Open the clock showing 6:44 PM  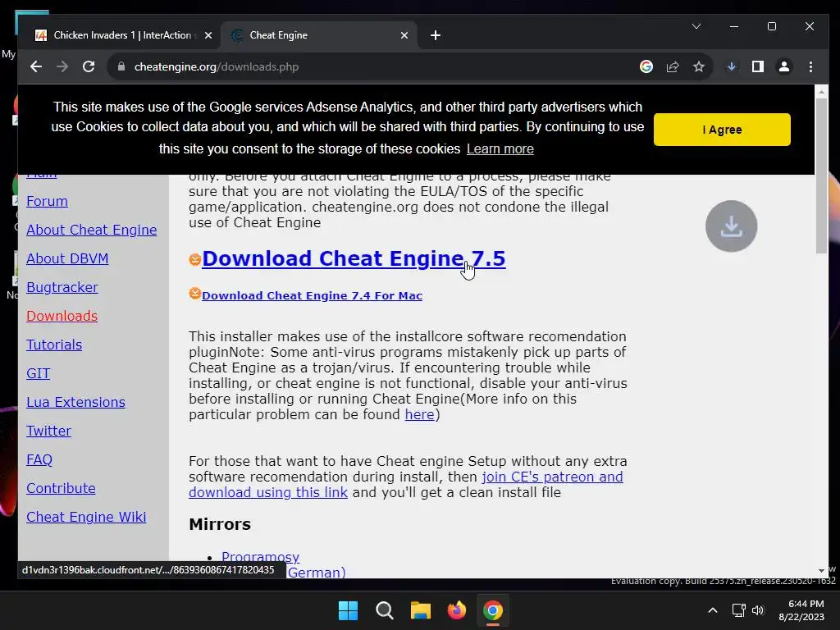point(801,610)
